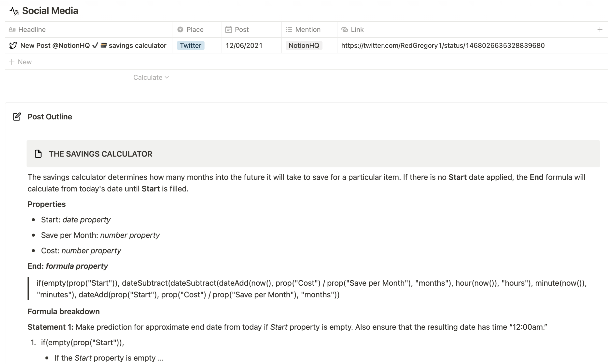Click the Social Media activity arrow icon
This screenshot has height=364, width=614.
click(14, 11)
